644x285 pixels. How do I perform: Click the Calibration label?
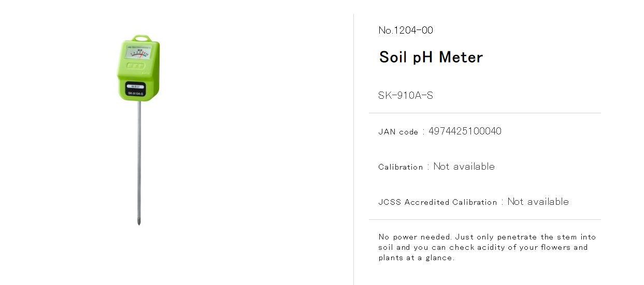coord(400,167)
